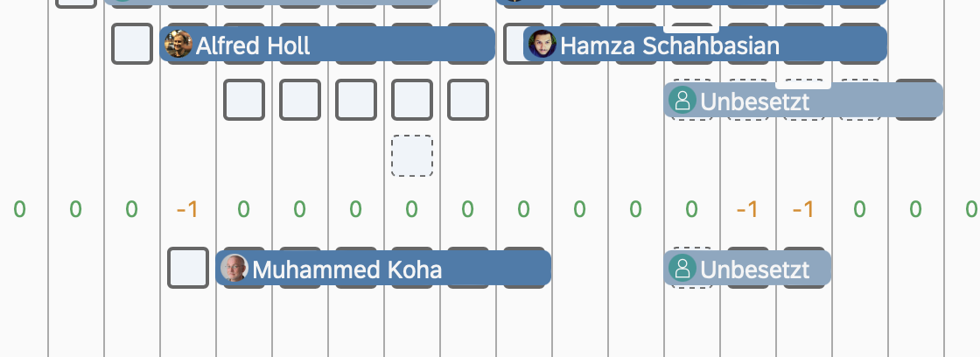Select the dashed placeholder box above the counts row
This screenshot has height=357, width=980.
412,156
